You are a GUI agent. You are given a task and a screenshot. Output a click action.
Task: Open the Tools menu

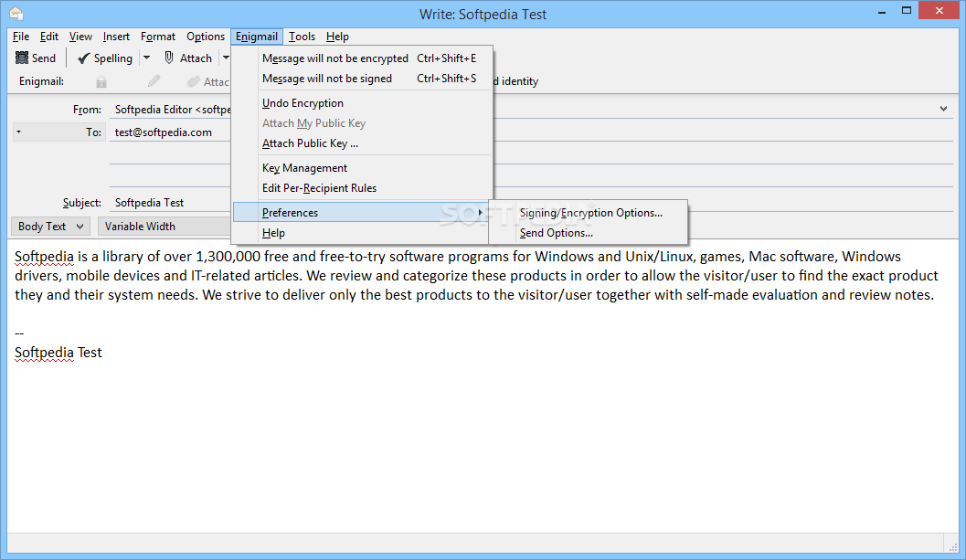pos(302,37)
